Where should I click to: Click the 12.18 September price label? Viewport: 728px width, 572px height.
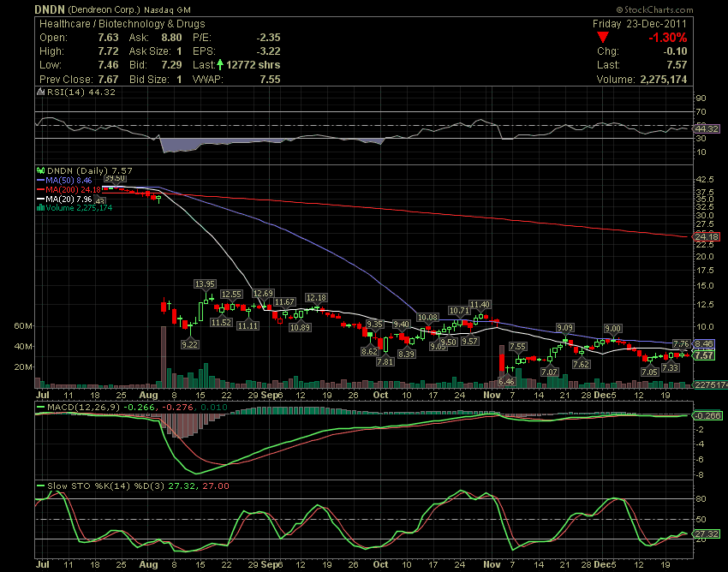(x=316, y=298)
